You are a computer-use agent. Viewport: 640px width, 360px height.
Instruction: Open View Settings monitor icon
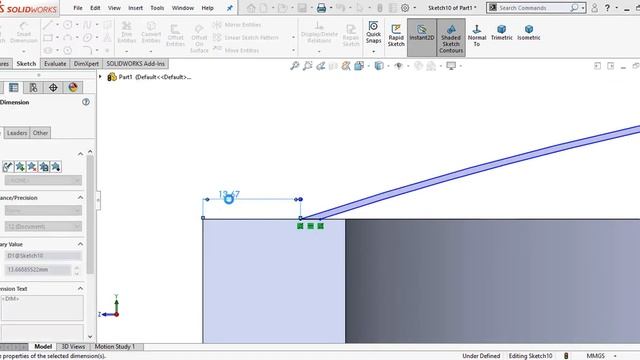[451, 66]
